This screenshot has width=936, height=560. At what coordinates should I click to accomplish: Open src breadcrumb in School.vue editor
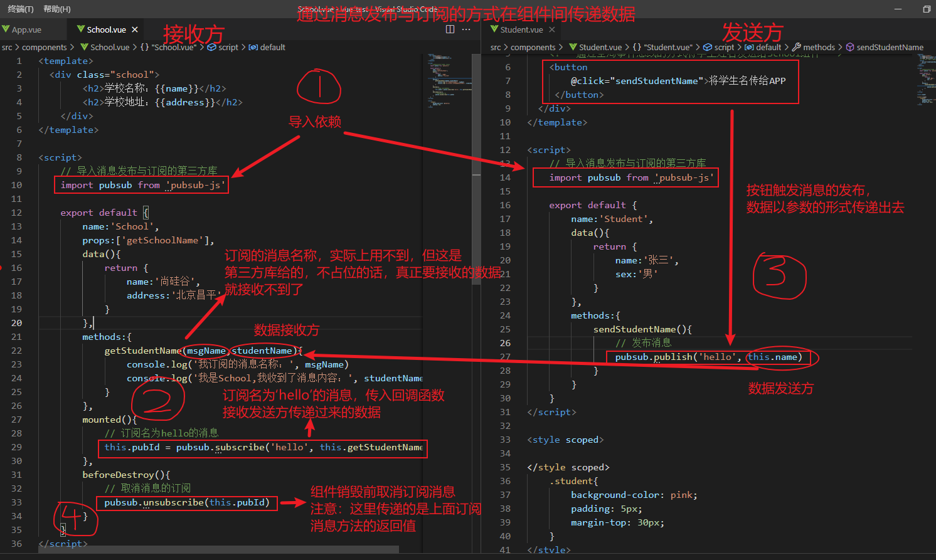coord(7,47)
